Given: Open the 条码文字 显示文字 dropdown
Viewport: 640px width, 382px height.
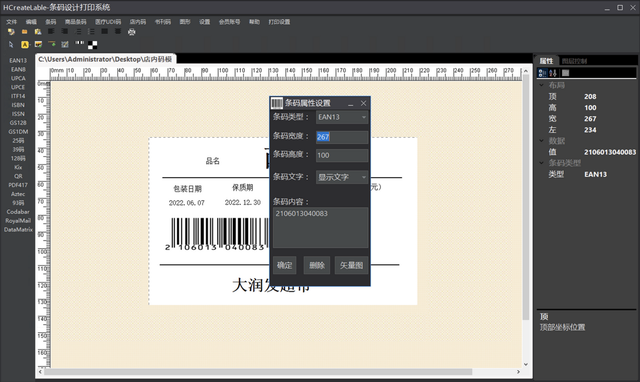Looking at the screenshot, I should (342, 177).
